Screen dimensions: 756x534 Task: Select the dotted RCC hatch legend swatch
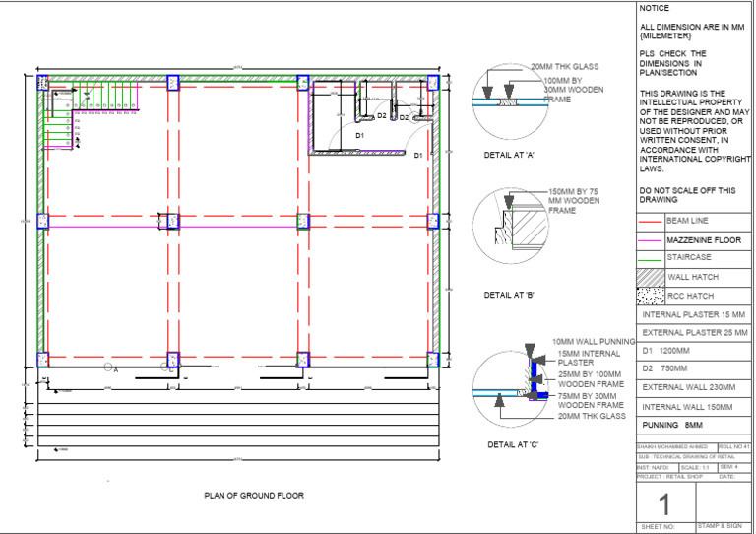click(651, 296)
